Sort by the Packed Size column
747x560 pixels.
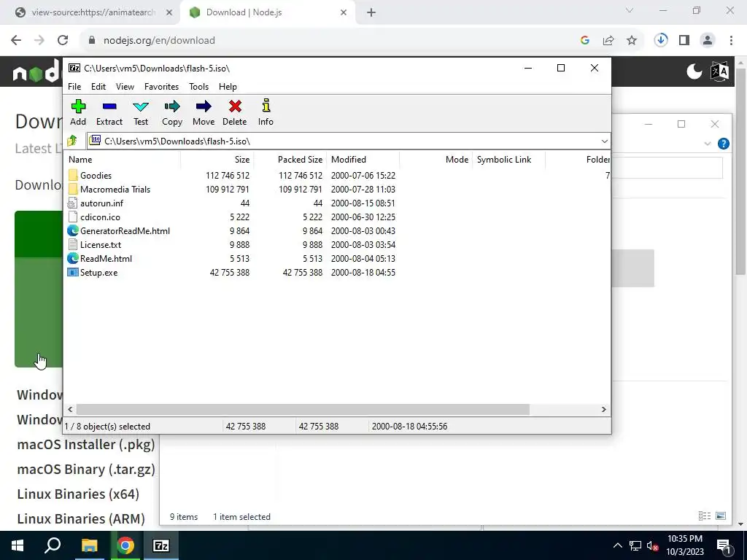290,160
